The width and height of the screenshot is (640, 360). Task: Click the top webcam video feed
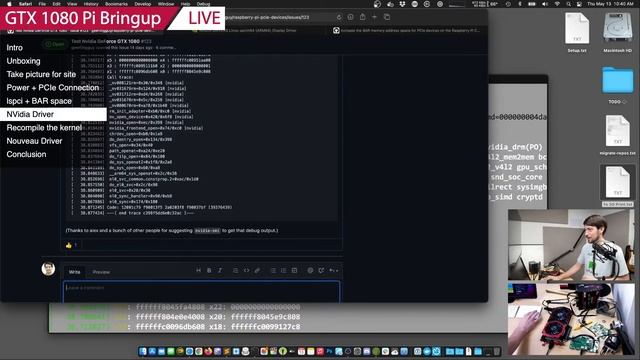coord(571,245)
